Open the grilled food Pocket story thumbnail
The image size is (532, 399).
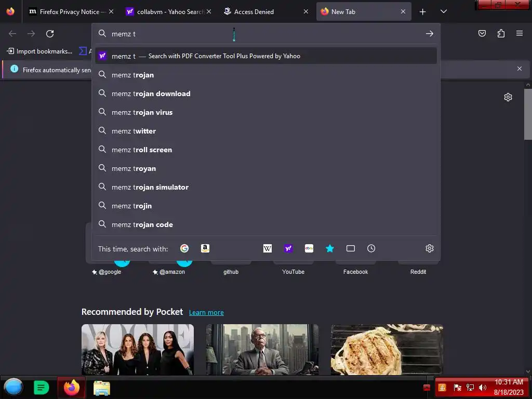[x=387, y=350]
